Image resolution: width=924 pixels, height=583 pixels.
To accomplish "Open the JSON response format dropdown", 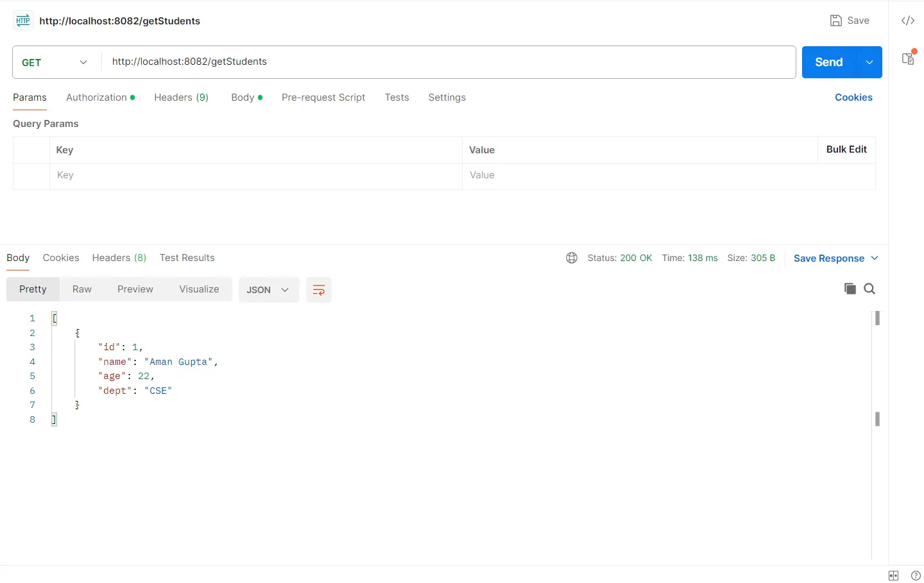I will [268, 289].
